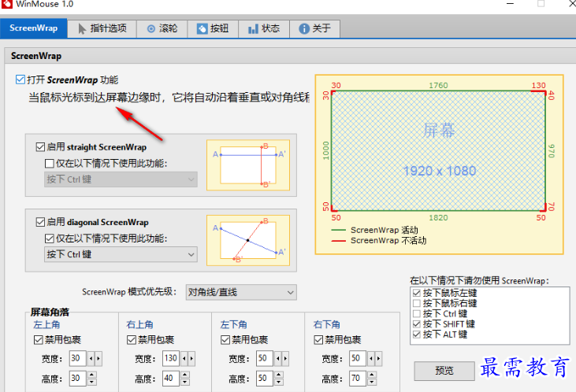Decrease 右下角 宽度 with left arrow
This screenshot has height=392, width=576.
pyautogui.click(x=371, y=359)
